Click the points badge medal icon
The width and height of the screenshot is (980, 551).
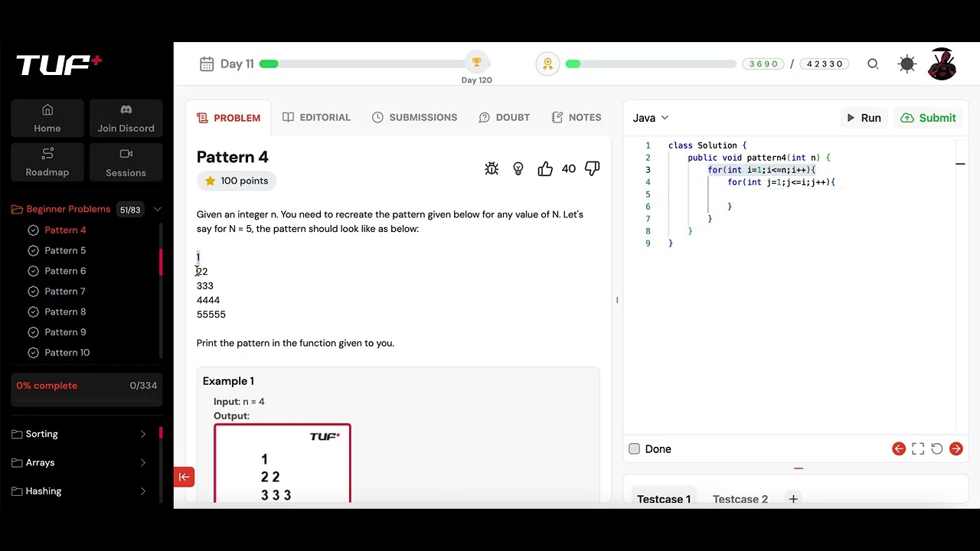(x=547, y=64)
